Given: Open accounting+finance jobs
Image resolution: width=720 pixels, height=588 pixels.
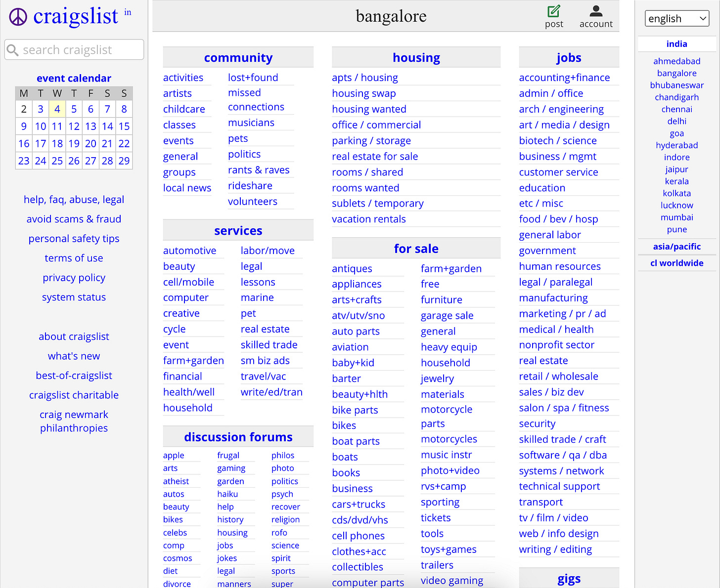Looking at the screenshot, I should pyautogui.click(x=564, y=78).
